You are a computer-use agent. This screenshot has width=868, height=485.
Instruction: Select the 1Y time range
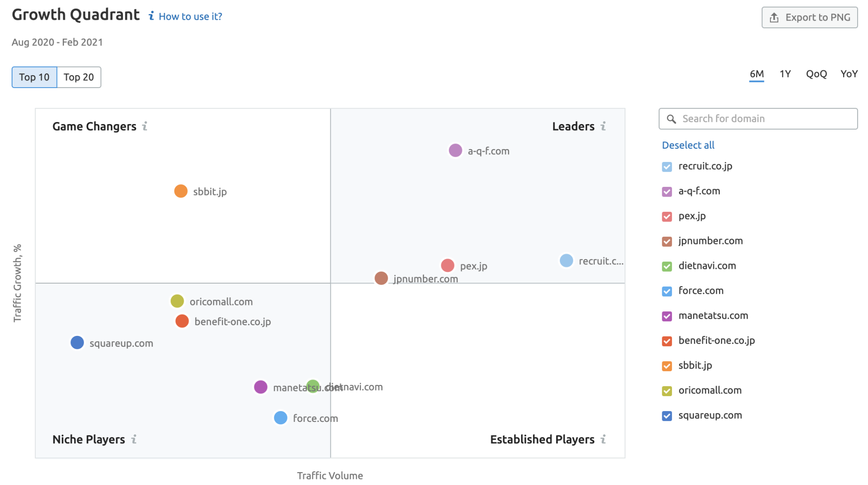[x=785, y=74]
